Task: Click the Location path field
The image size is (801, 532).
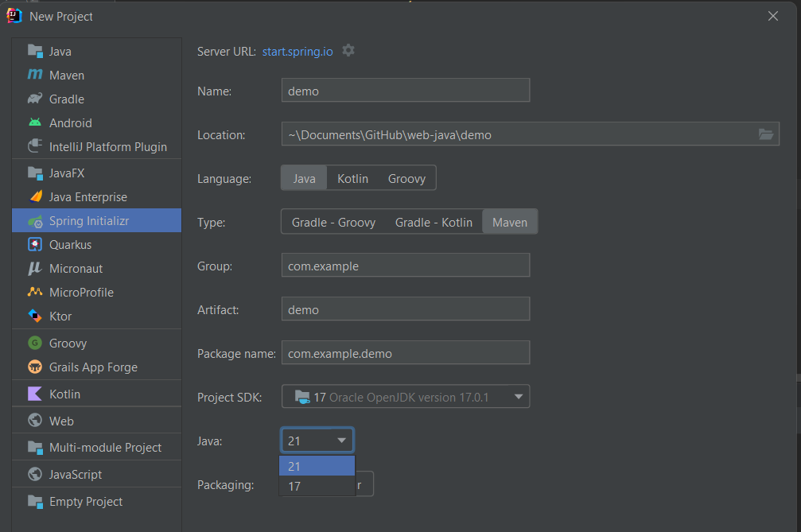Action: 531,134
